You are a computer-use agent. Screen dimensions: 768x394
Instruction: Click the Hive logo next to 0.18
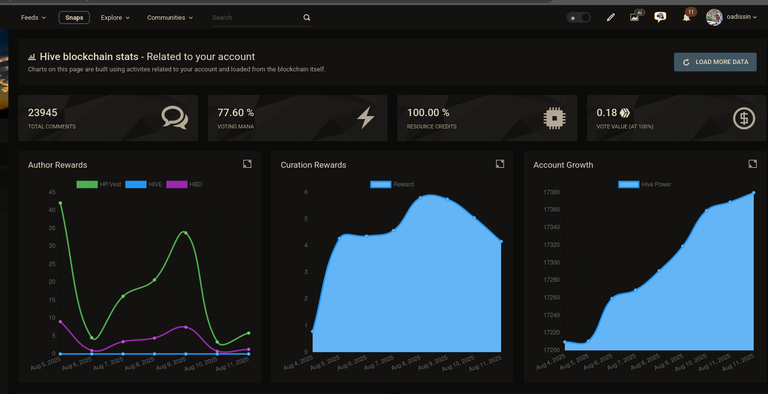pos(624,113)
